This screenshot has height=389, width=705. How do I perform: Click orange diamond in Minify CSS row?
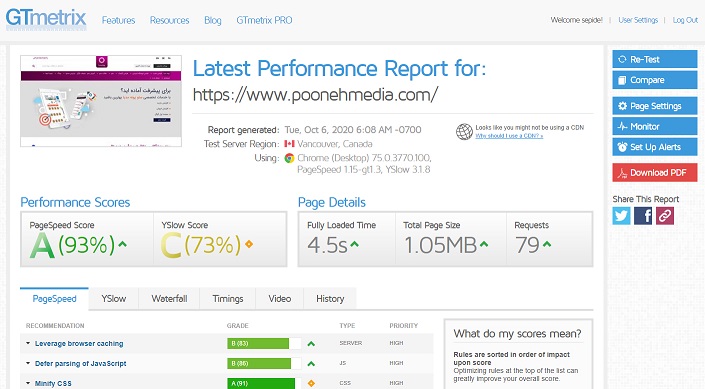(x=311, y=383)
